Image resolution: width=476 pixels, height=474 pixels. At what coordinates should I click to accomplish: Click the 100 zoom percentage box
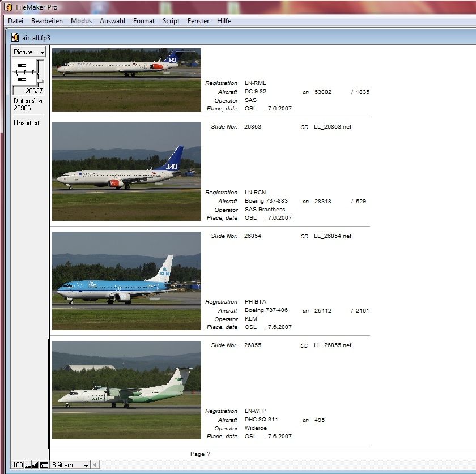tap(18, 465)
